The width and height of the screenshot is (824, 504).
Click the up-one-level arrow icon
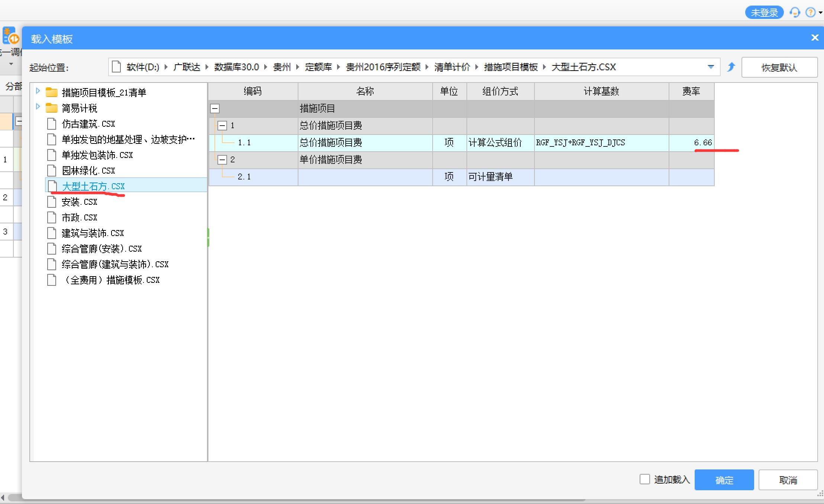[731, 67]
